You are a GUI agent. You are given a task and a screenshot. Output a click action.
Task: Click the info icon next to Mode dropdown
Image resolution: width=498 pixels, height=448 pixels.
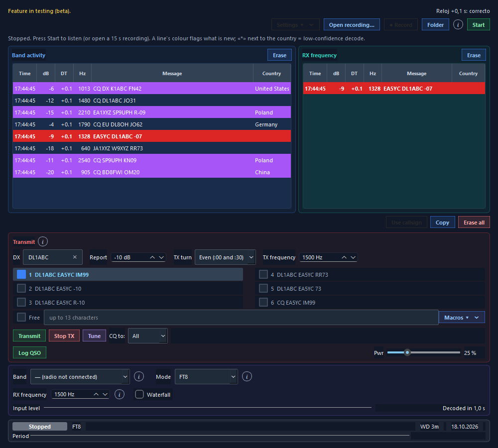coord(247,376)
